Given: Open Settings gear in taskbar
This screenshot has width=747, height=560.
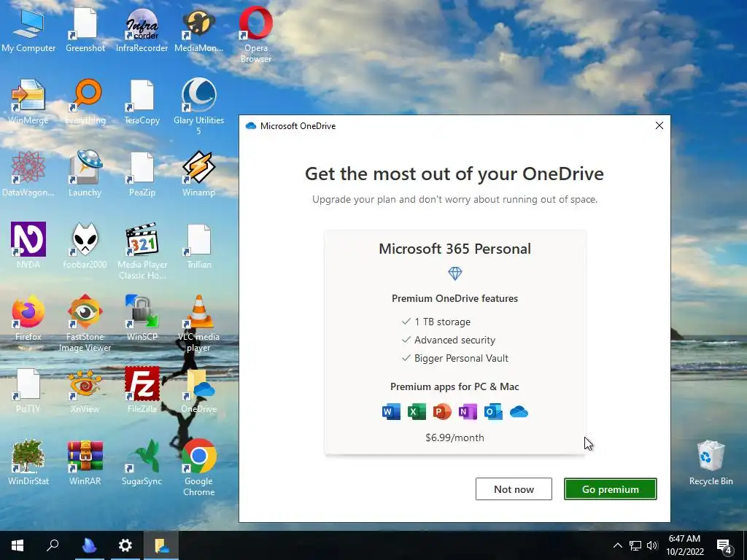Looking at the screenshot, I should point(125,545).
